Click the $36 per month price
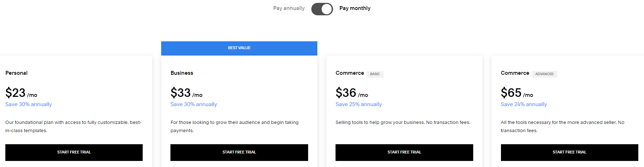The image size is (644, 167). click(352, 93)
